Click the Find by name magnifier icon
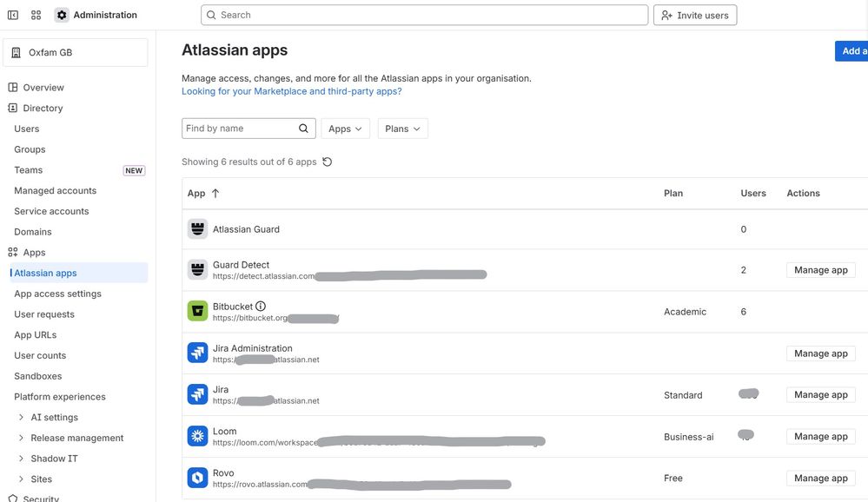The image size is (868, 502). tap(303, 129)
